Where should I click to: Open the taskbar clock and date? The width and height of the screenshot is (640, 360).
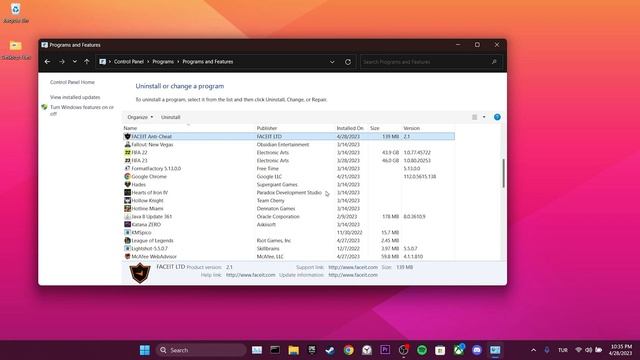pos(621,350)
